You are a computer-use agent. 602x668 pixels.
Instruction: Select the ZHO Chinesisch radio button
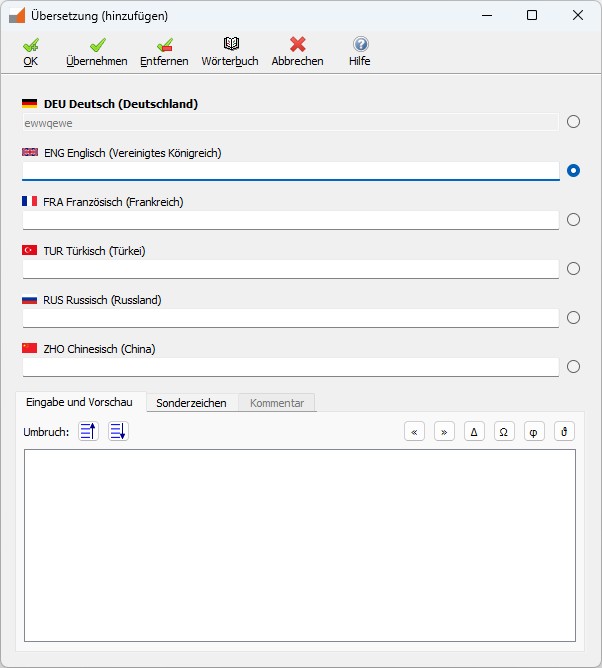pos(573,367)
